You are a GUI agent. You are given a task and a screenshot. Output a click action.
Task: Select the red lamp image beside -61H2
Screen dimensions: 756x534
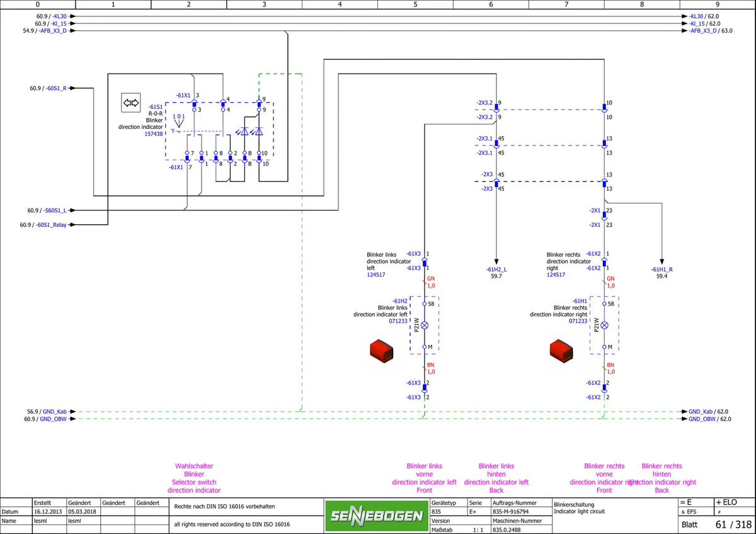point(381,350)
